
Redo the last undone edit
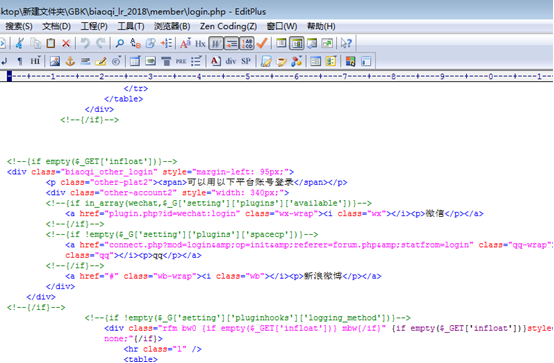(101, 43)
